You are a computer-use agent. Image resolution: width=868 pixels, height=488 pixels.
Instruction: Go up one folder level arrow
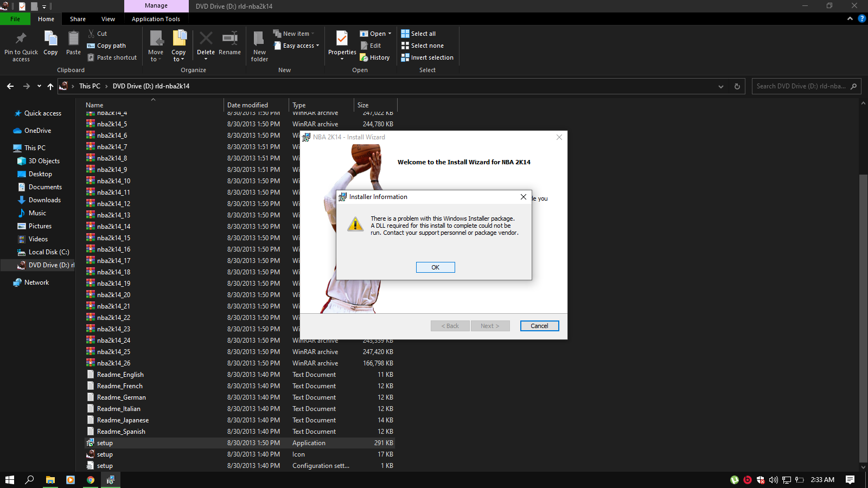pyautogui.click(x=50, y=86)
